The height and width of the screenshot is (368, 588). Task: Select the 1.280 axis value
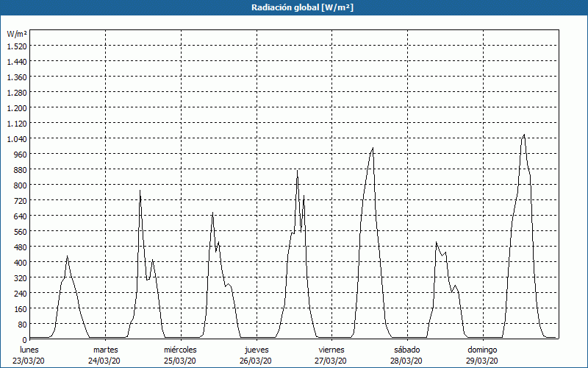tap(17, 93)
